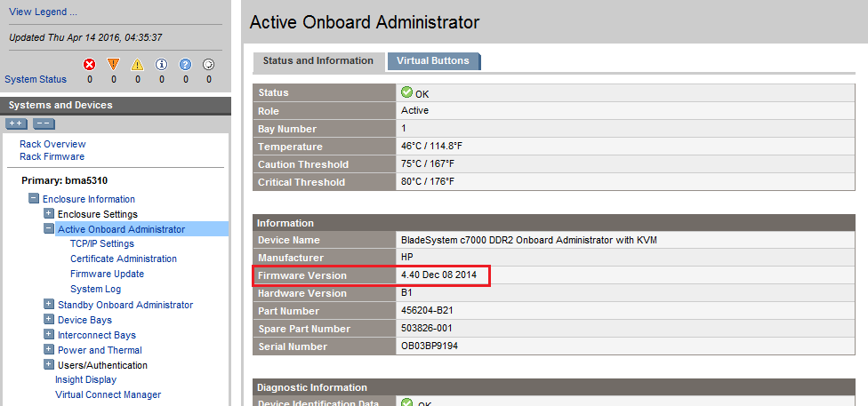
Task: Collapse the Enclosure Information node
Action: click(x=34, y=199)
